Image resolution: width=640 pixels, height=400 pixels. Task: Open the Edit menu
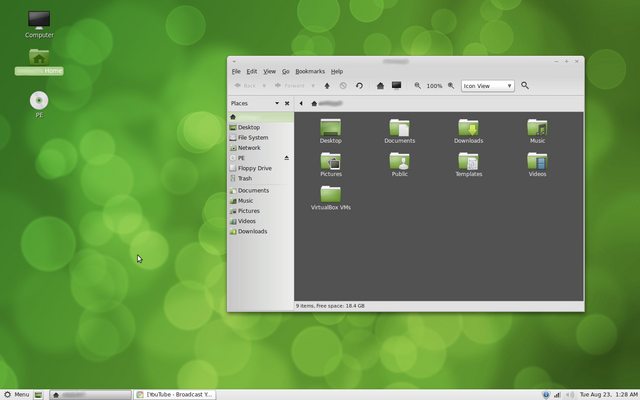point(252,71)
